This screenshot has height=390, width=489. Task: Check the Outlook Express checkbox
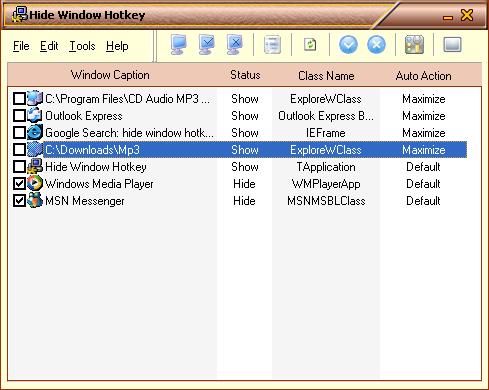[x=19, y=116]
